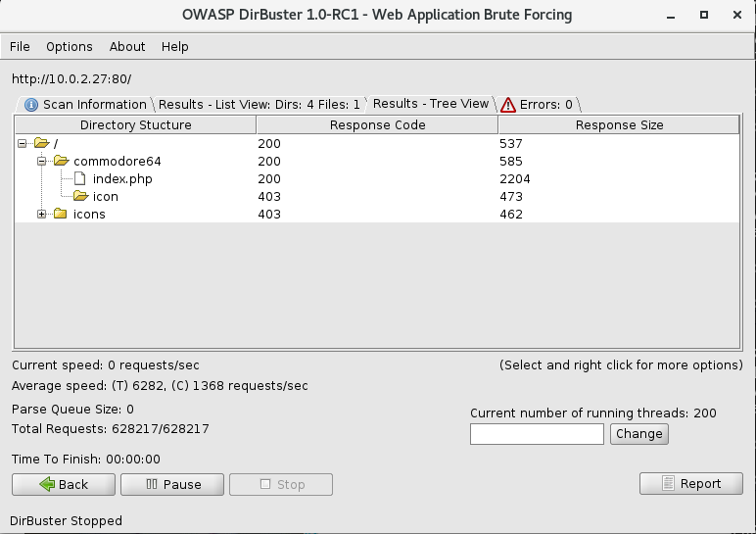Switch to the Scan Information tab
The width and height of the screenshot is (756, 534).
[86, 105]
